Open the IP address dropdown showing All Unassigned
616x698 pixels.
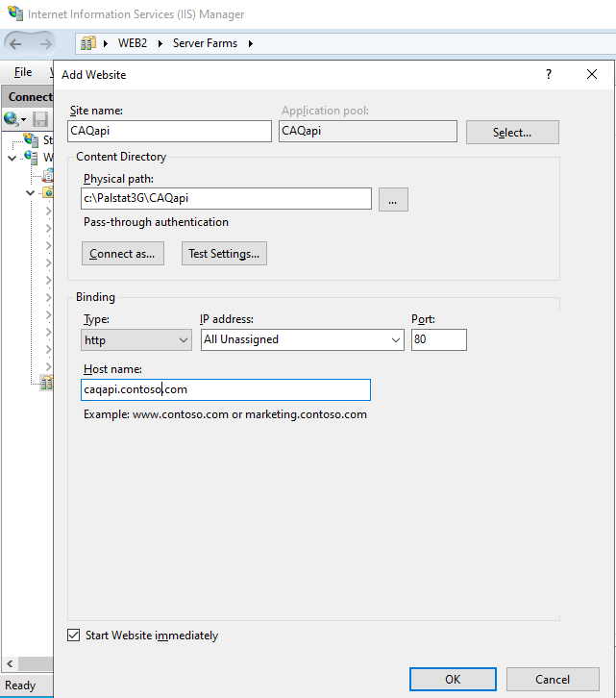(302, 339)
